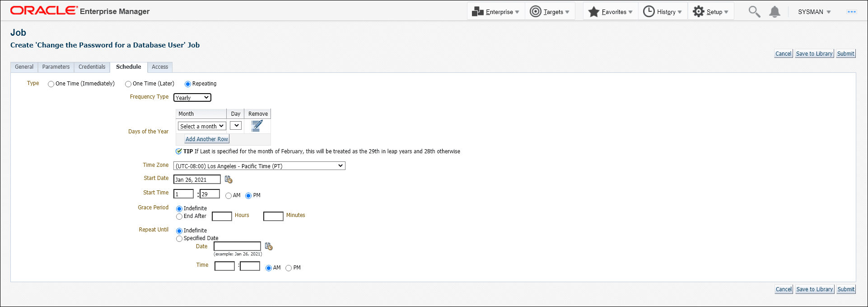
Task: Open the Day dropdown
Action: pos(236,126)
